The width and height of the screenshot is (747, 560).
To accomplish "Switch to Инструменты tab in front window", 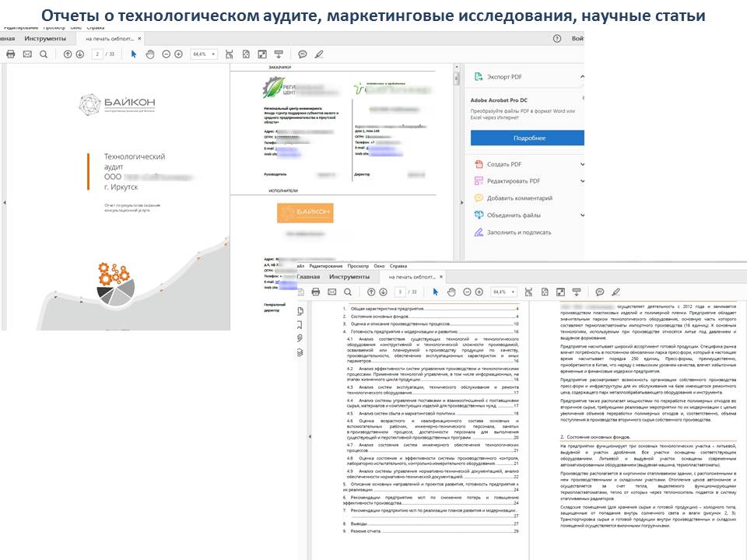I will click(x=349, y=277).
